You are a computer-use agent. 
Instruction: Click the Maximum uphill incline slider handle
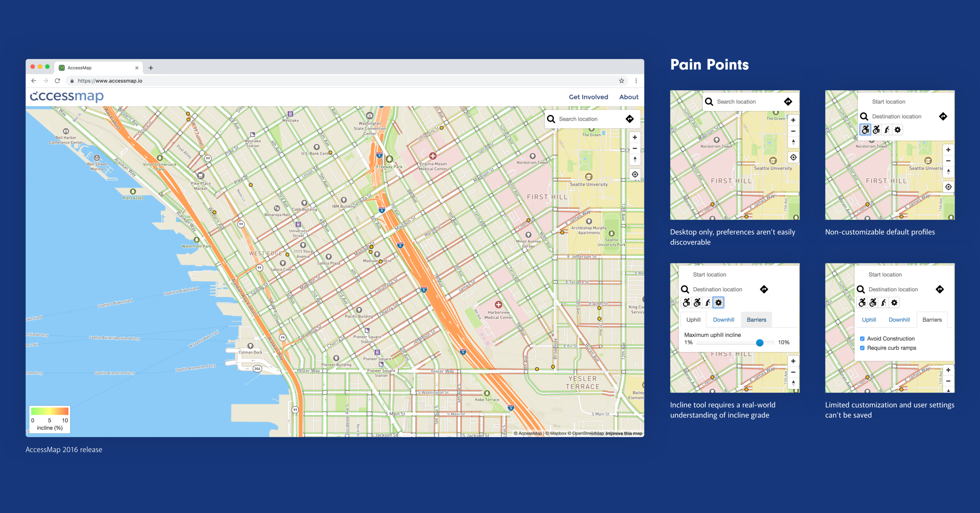pyautogui.click(x=760, y=343)
